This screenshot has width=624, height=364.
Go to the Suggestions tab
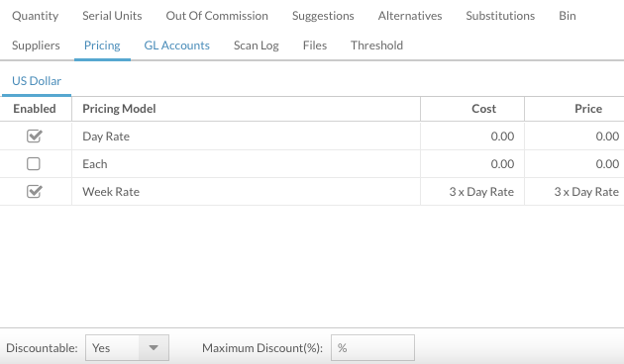click(x=323, y=16)
